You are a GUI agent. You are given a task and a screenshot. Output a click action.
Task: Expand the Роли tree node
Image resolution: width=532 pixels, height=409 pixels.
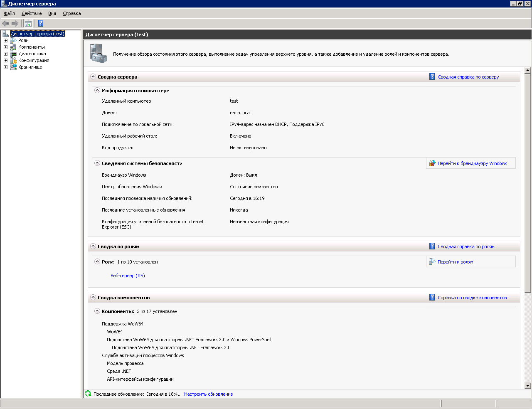[5, 40]
